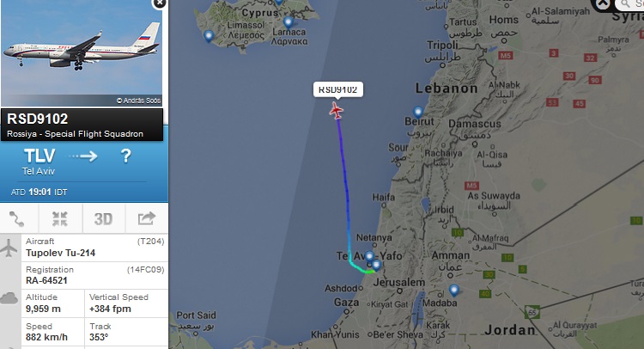This screenshot has height=349, width=644.
Task: Click the share arrow icon
Action: point(146,218)
